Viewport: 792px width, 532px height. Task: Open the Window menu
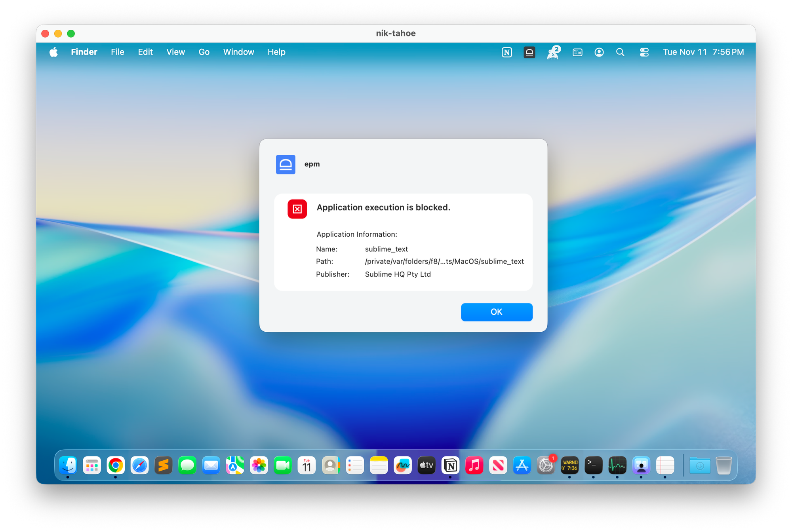tap(238, 52)
